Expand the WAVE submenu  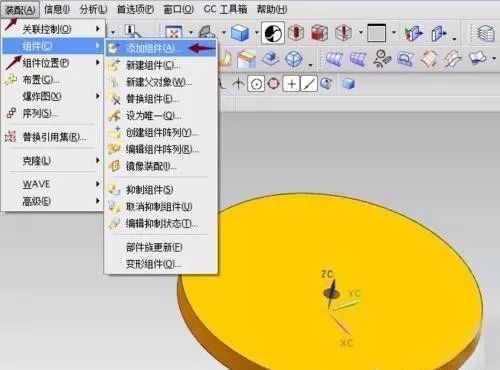click(x=53, y=184)
